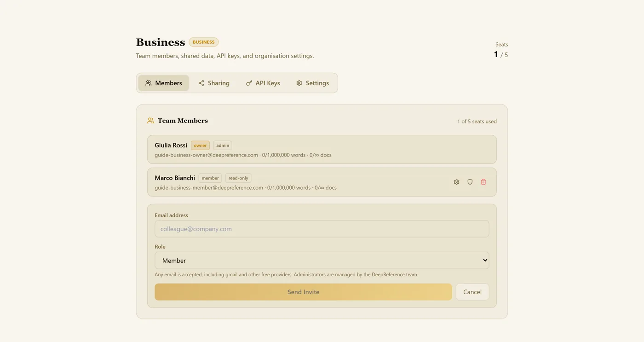Click the Seats 1 / 5 counter
644x342 pixels.
pyautogui.click(x=501, y=50)
